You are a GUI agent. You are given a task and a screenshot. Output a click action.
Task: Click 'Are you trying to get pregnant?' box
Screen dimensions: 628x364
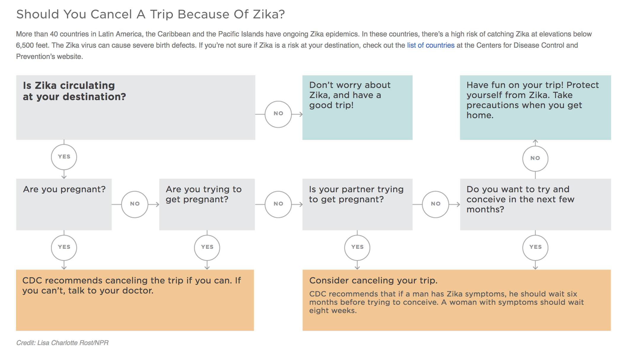207,204
